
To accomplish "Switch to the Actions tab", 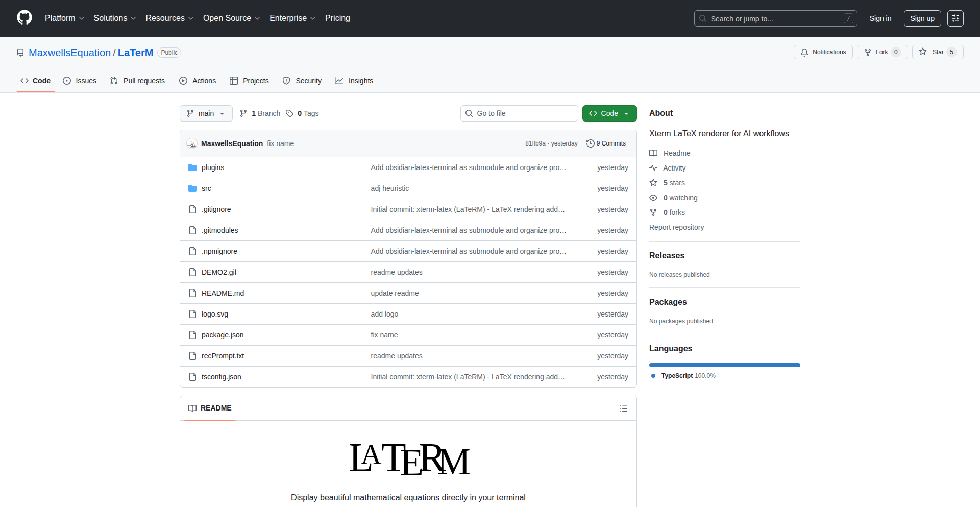I will [x=198, y=81].
